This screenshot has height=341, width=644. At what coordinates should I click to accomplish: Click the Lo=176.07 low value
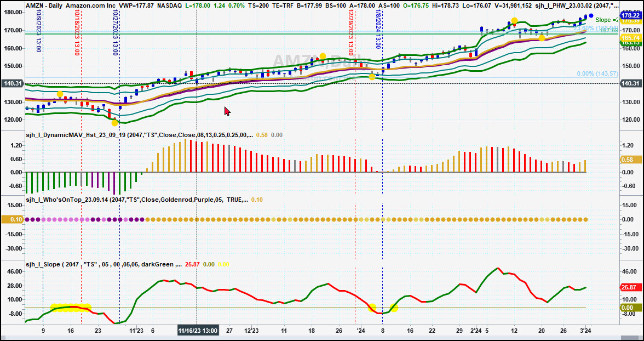476,6
